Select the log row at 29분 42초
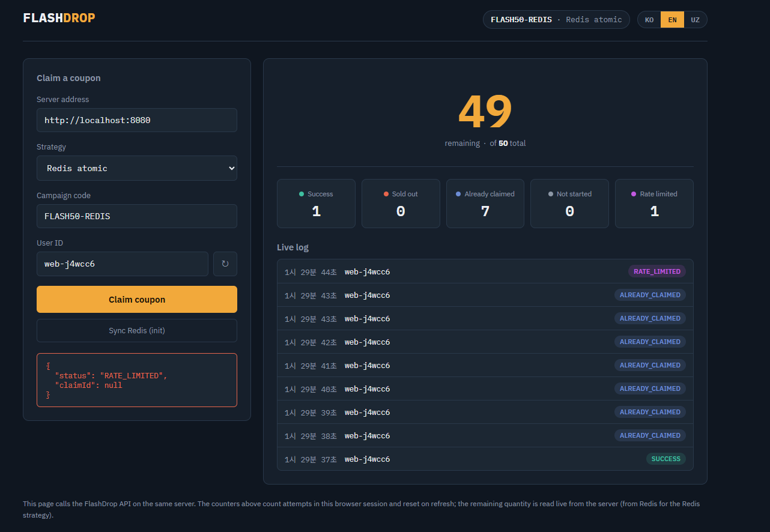Image resolution: width=770 pixels, height=532 pixels. point(485,342)
